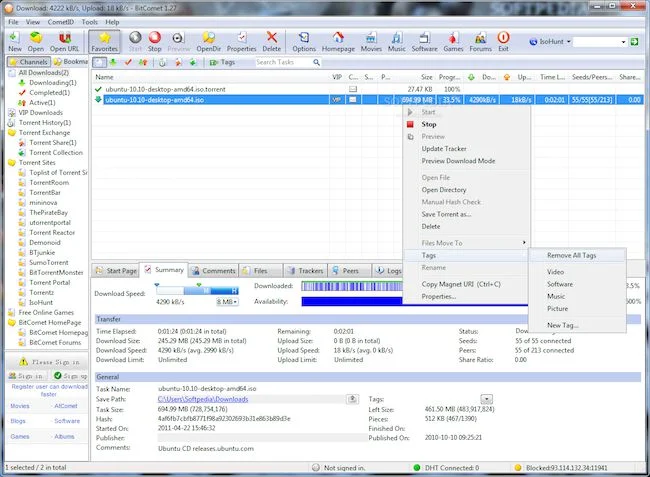Image resolution: width=650 pixels, height=477 pixels.
Task: Click the Exit toolbar icon
Action: coord(503,42)
